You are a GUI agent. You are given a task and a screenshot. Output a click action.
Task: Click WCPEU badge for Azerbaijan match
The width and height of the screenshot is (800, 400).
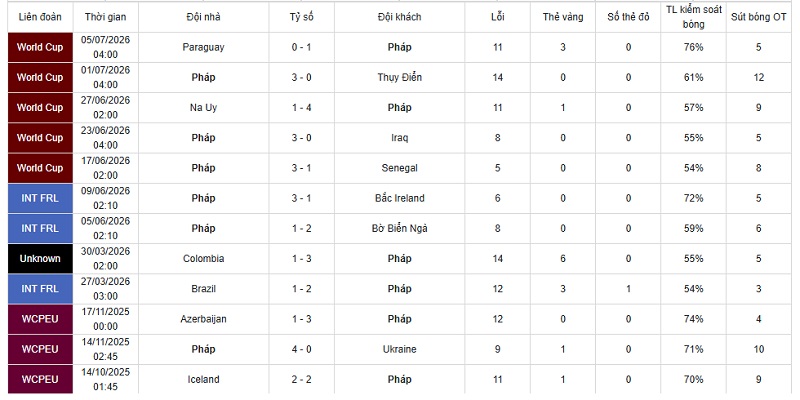tap(40, 319)
